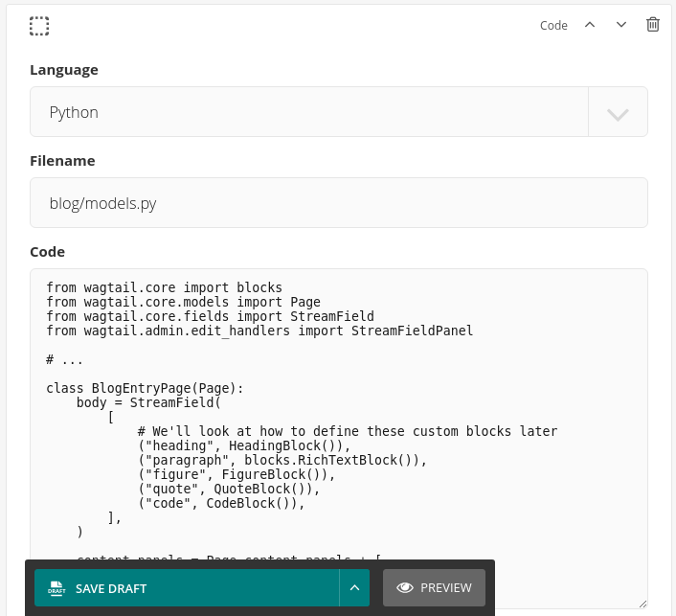
Task: Click the 'Filename' field label
Action: (x=62, y=161)
